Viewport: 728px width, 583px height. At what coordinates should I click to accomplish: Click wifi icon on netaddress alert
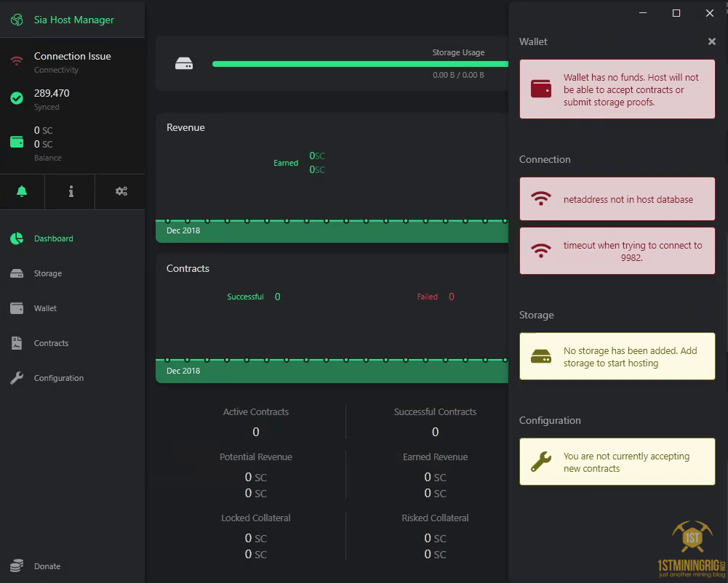click(541, 198)
